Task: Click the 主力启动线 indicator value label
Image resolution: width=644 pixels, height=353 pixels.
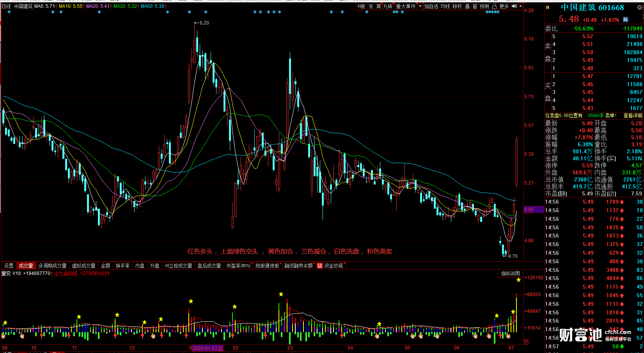Action: 82,273
